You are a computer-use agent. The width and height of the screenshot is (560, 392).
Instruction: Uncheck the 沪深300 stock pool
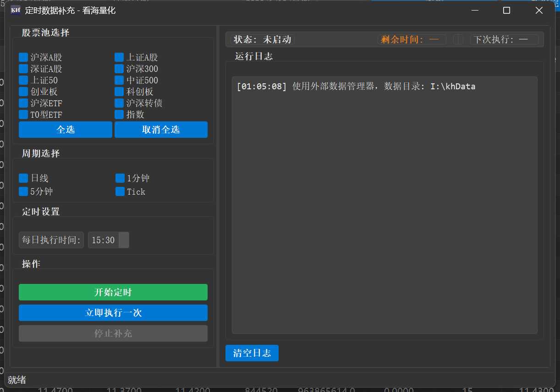click(x=119, y=69)
